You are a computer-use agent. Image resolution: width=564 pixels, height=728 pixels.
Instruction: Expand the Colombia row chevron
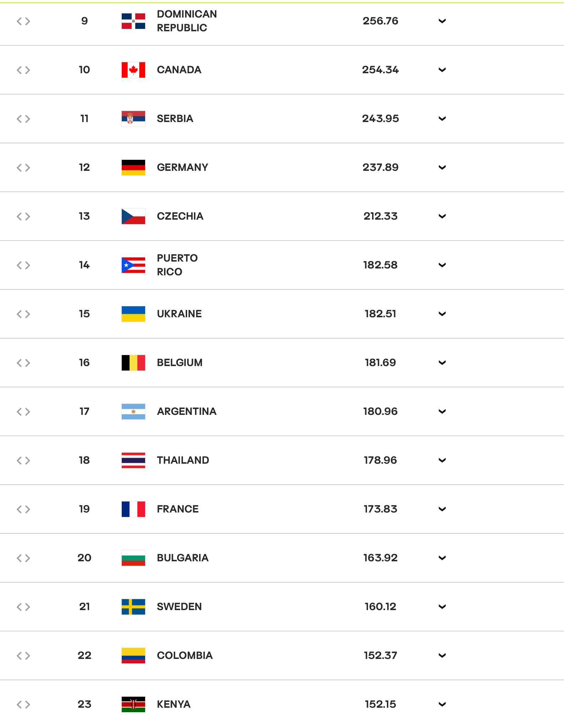pos(442,655)
